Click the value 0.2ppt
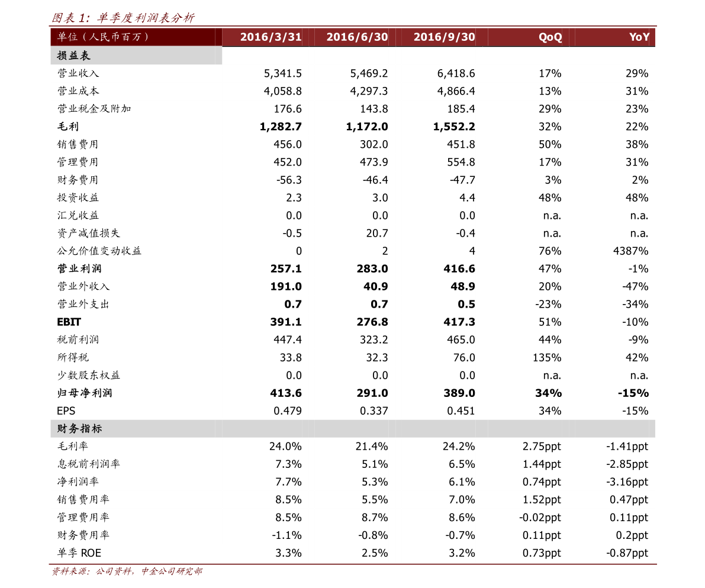Screen dimensions: 705x588 (x=632, y=535)
